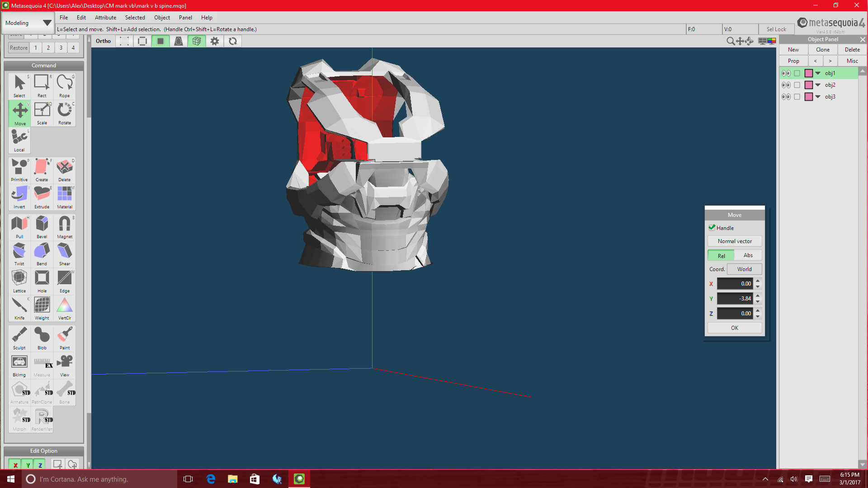Open the Selected menu

pos(135,18)
